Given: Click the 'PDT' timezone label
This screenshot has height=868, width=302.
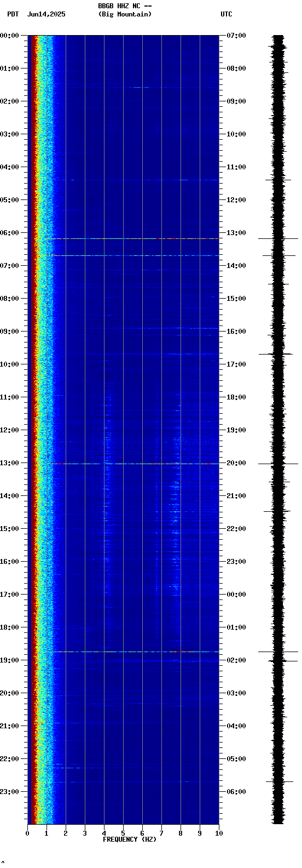Looking at the screenshot, I should pos(13,14).
